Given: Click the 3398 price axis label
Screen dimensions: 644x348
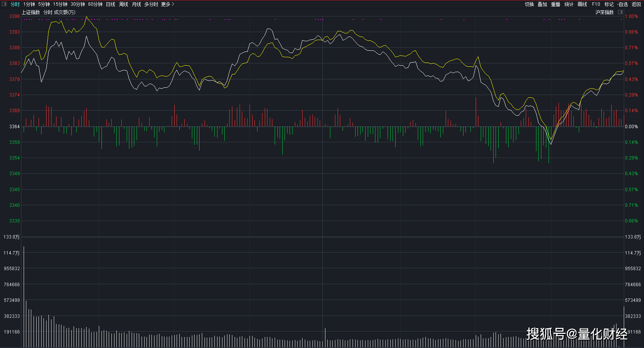Looking at the screenshot, I should click(x=14, y=16).
